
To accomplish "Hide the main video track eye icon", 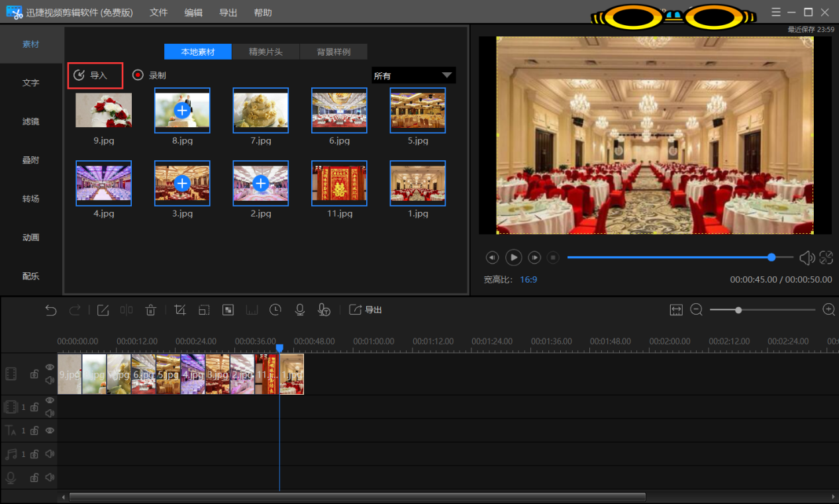I will [50, 367].
